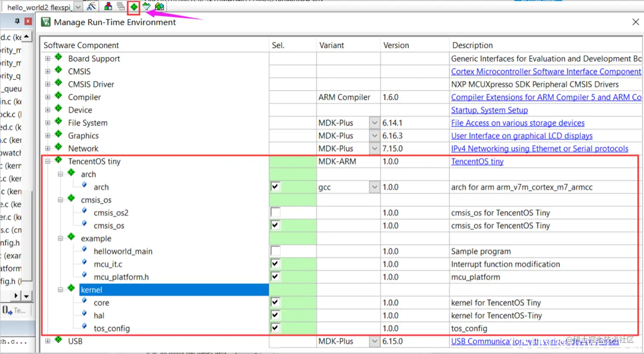Click the kernel group diamond icon

point(72,288)
